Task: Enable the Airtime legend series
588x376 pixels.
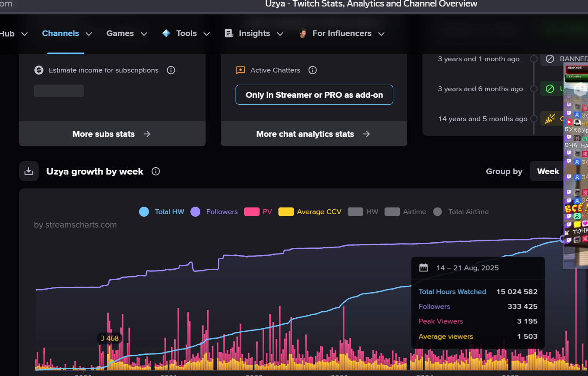Action: [405, 211]
